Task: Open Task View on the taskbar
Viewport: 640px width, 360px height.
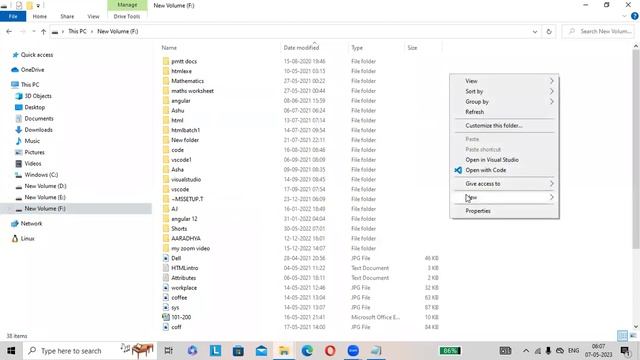Action: tap(168, 351)
